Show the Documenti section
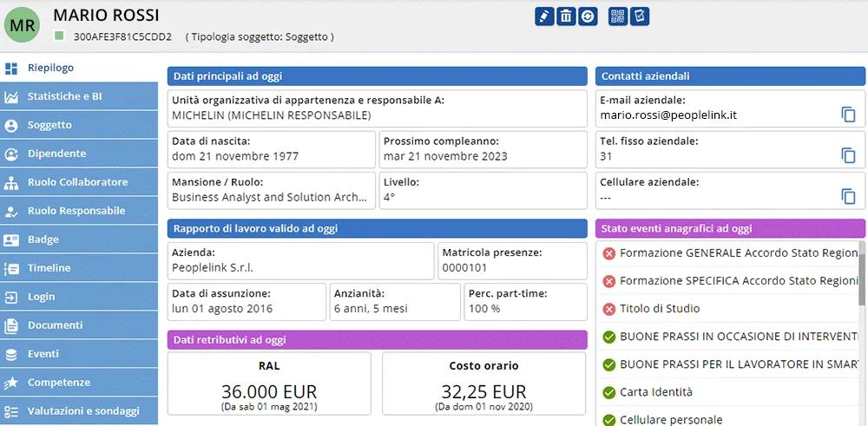 click(x=79, y=325)
